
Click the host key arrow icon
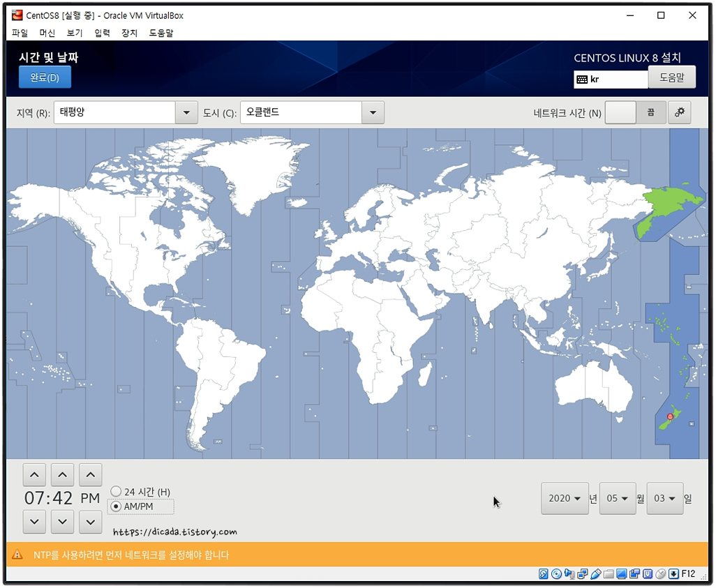673,574
